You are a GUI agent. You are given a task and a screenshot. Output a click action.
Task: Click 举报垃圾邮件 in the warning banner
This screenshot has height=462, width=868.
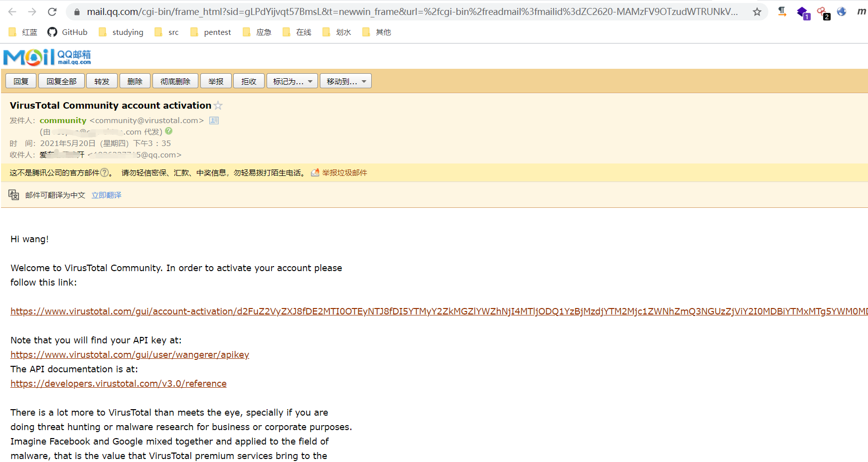pyautogui.click(x=344, y=172)
